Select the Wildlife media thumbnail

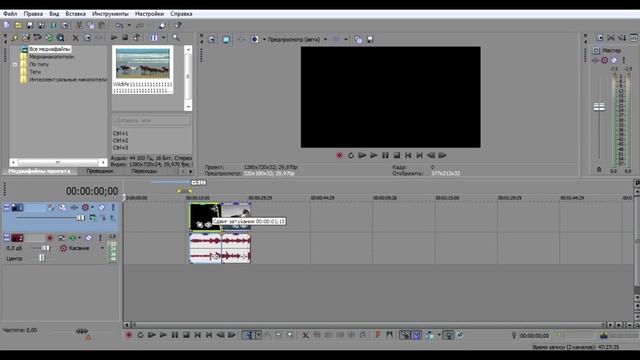(143, 63)
